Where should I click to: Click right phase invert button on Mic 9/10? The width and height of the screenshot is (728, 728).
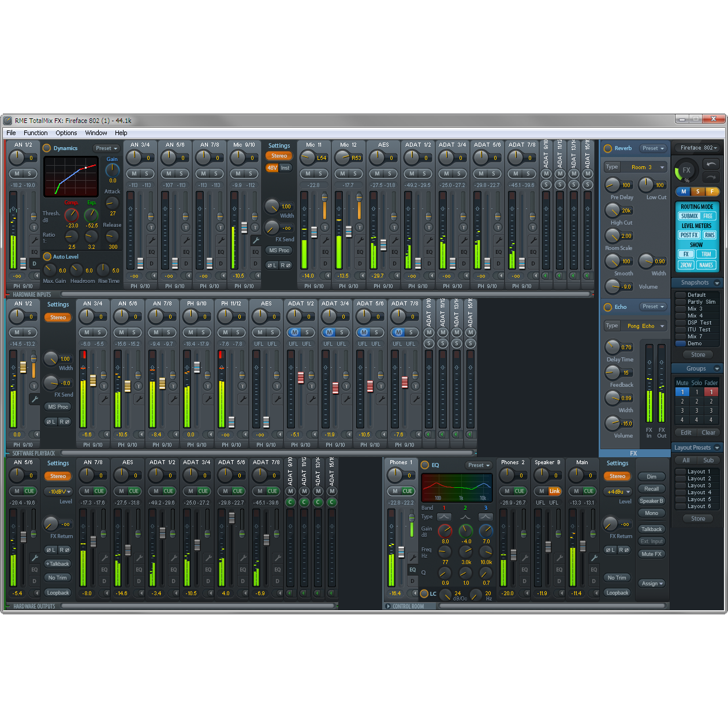285,265
